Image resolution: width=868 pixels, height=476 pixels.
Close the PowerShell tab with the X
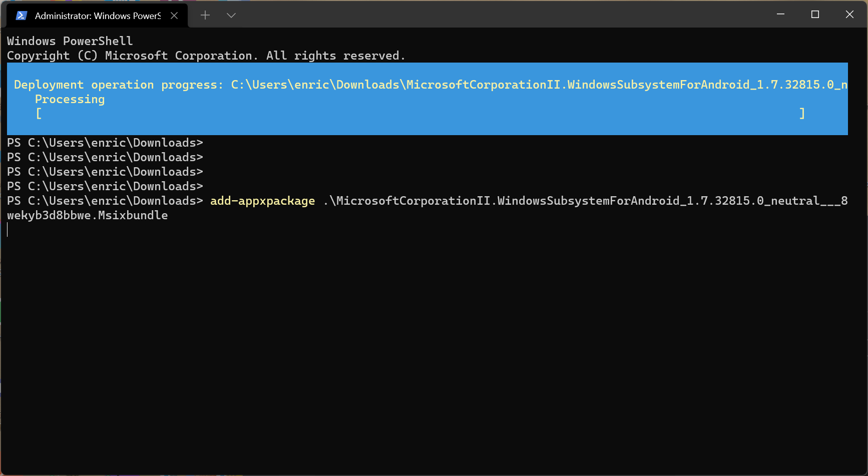tap(174, 15)
